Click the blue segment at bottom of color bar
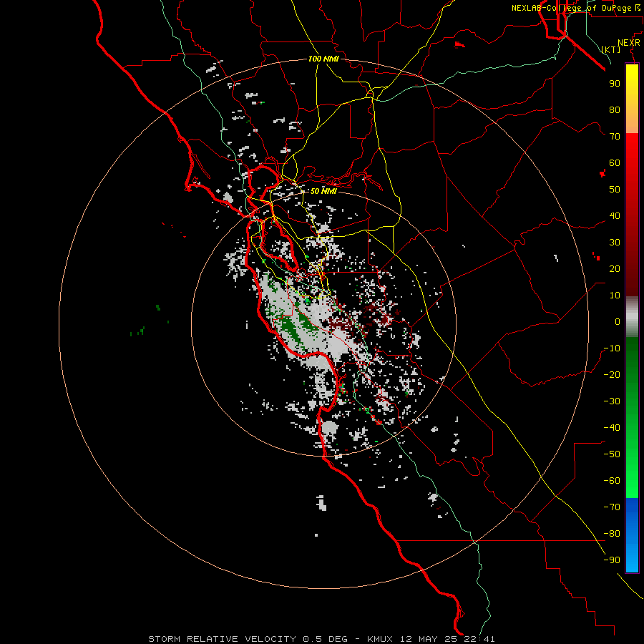 tap(632, 535)
